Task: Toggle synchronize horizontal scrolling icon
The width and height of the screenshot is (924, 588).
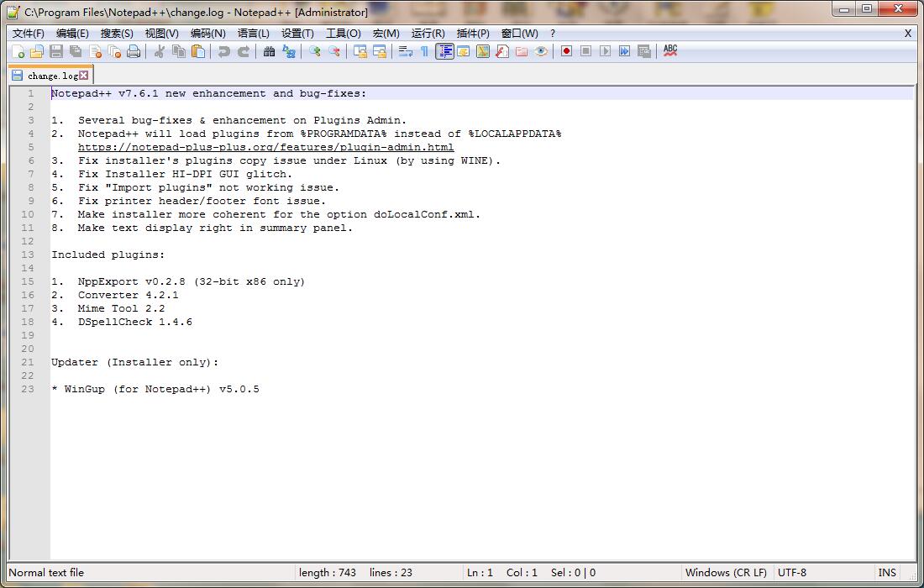Action: (x=380, y=52)
